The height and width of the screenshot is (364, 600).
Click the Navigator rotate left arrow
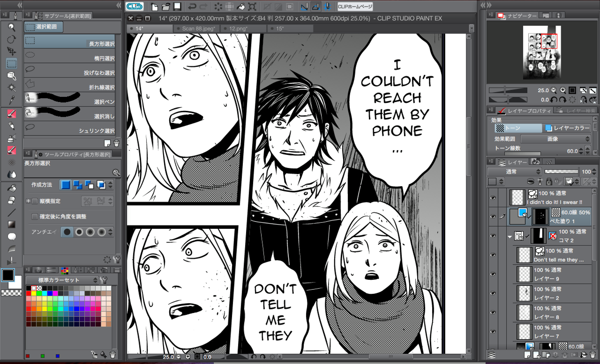tap(553, 100)
